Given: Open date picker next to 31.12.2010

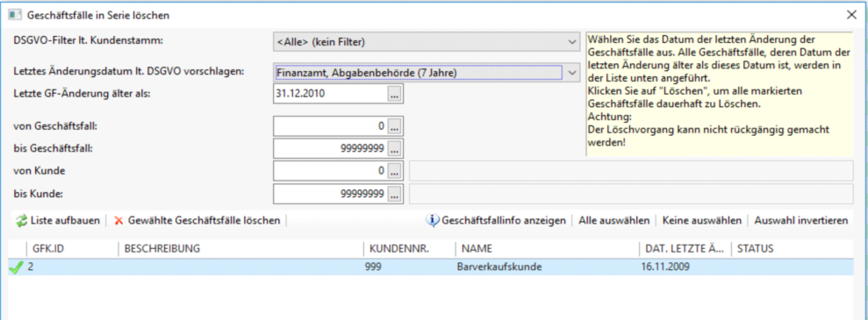Looking at the screenshot, I should (393, 94).
